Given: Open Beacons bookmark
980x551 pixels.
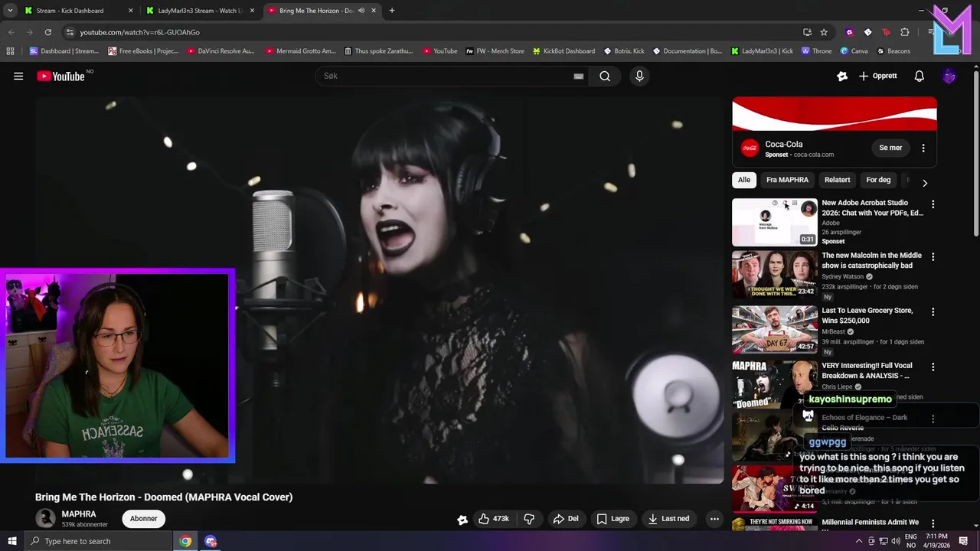Looking at the screenshot, I should [893, 51].
